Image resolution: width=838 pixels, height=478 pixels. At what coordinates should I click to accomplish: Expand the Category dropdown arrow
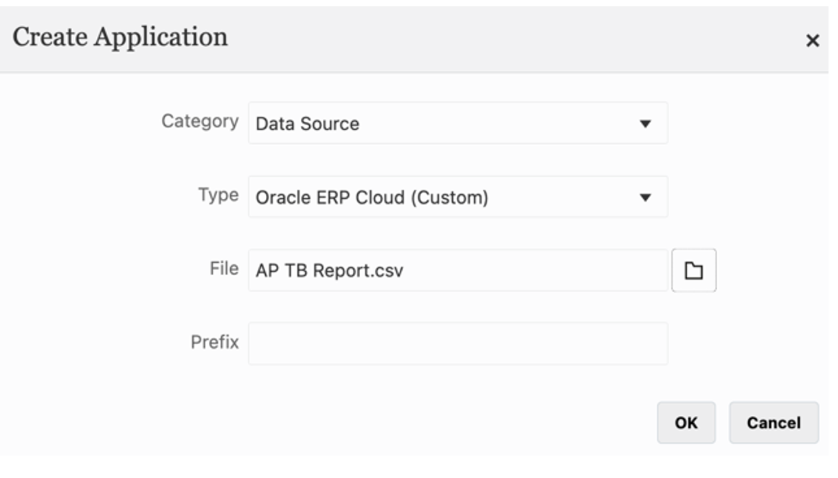645,124
